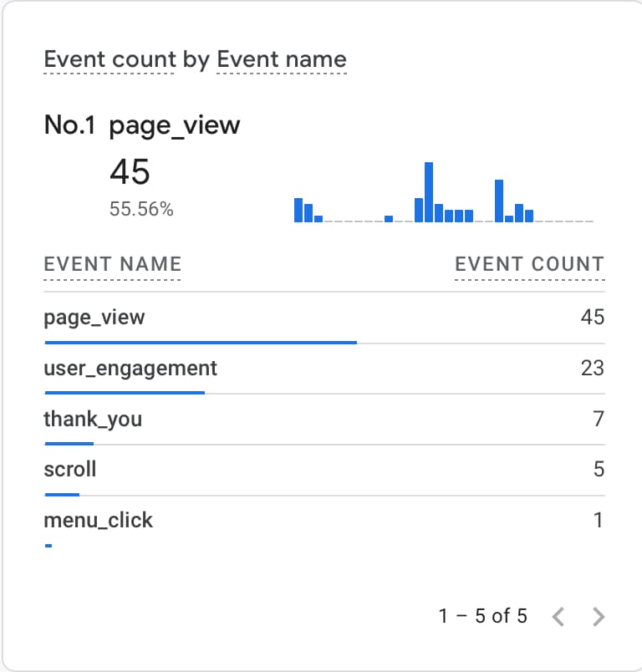Open the thank_you event row
Viewport: 642px width, 672px height.
(x=93, y=419)
